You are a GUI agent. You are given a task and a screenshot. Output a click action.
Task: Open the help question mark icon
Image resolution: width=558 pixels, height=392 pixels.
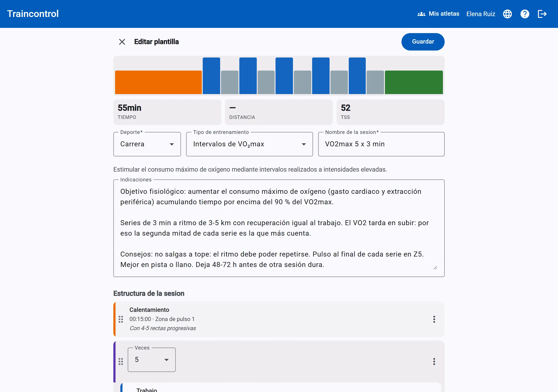click(525, 14)
